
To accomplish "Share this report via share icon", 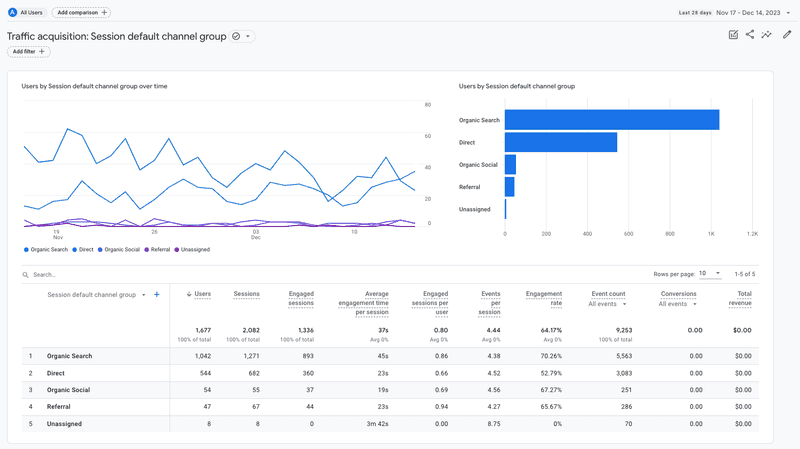I will point(750,35).
